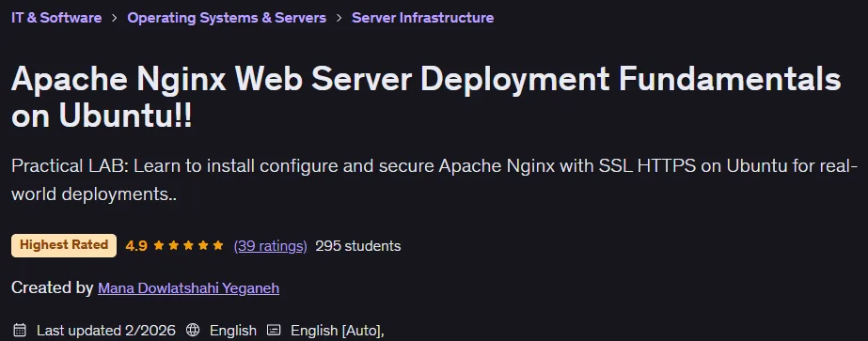The image size is (868, 341).
Task: Click the English language label
Action: pyautogui.click(x=233, y=331)
